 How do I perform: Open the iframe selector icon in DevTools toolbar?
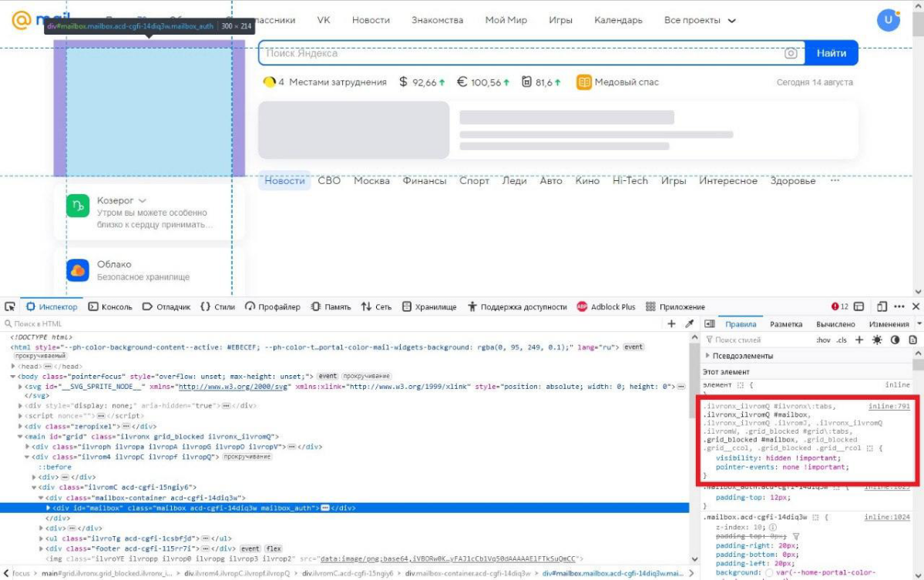pos(858,307)
